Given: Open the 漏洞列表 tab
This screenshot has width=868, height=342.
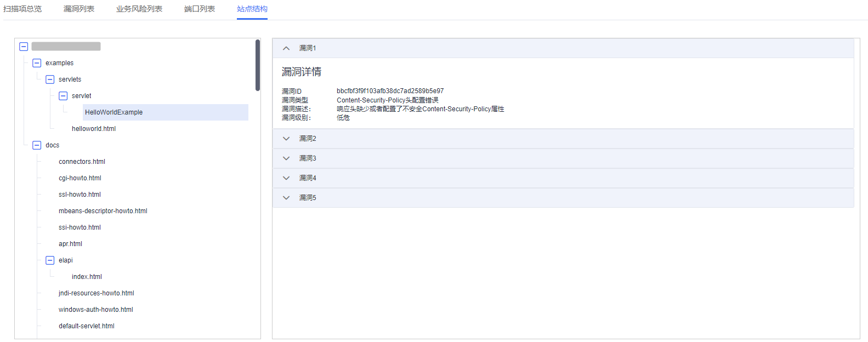Looking at the screenshot, I should click(79, 9).
